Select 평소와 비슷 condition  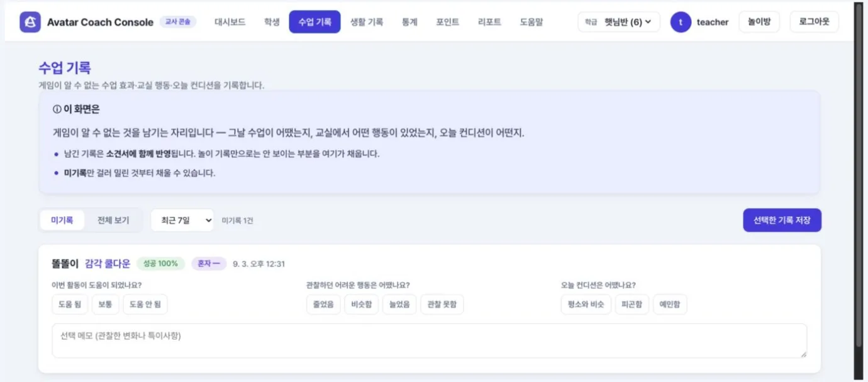(x=586, y=304)
